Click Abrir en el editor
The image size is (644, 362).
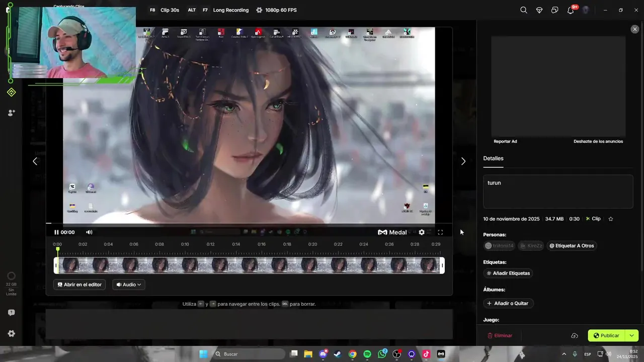click(x=79, y=285)
